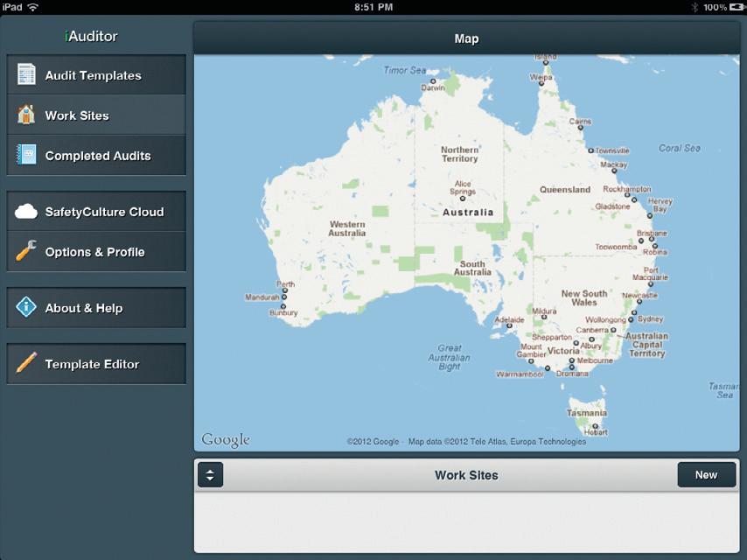Select Work Sites in the sidebar
747x560 pixels.
coord(97,115)
